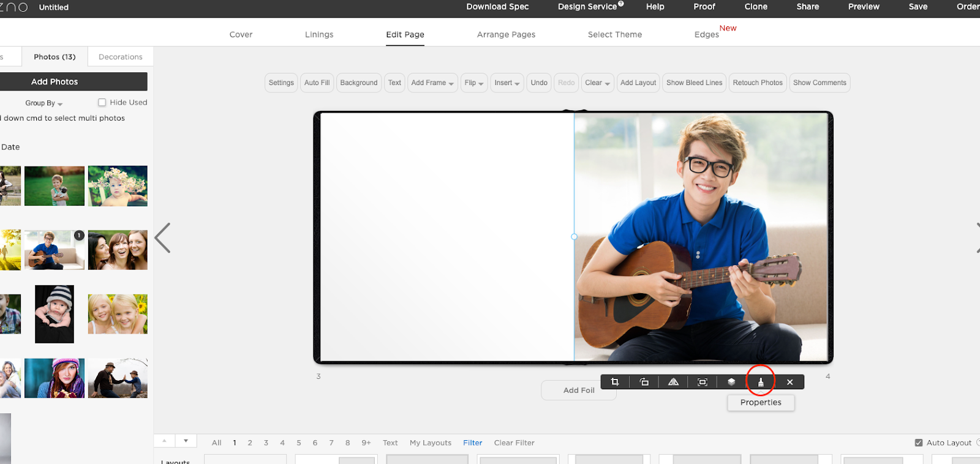Go to previous page with left arrow

tap(163, 238)
